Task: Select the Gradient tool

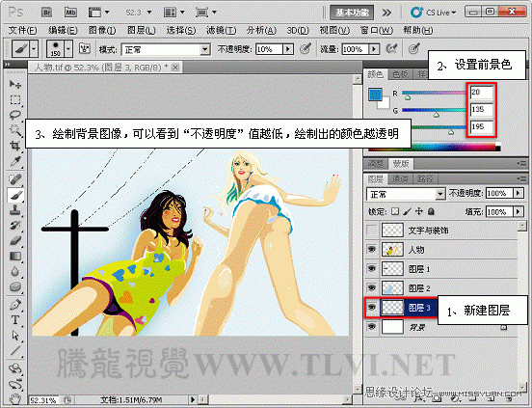Action: (14, 256)
